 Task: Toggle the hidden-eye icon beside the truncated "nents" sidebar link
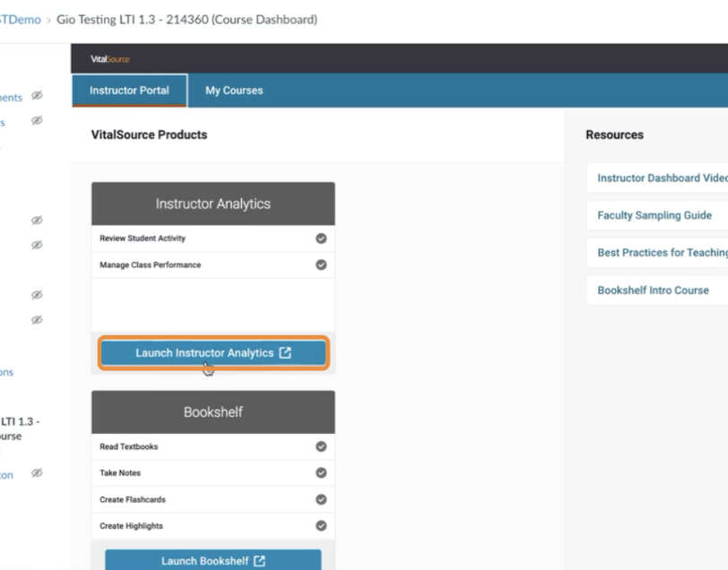point(37,96)
